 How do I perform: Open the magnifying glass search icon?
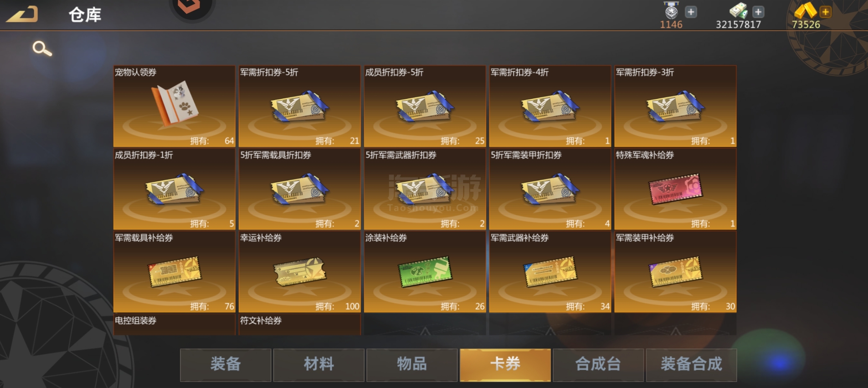(42, 48)
